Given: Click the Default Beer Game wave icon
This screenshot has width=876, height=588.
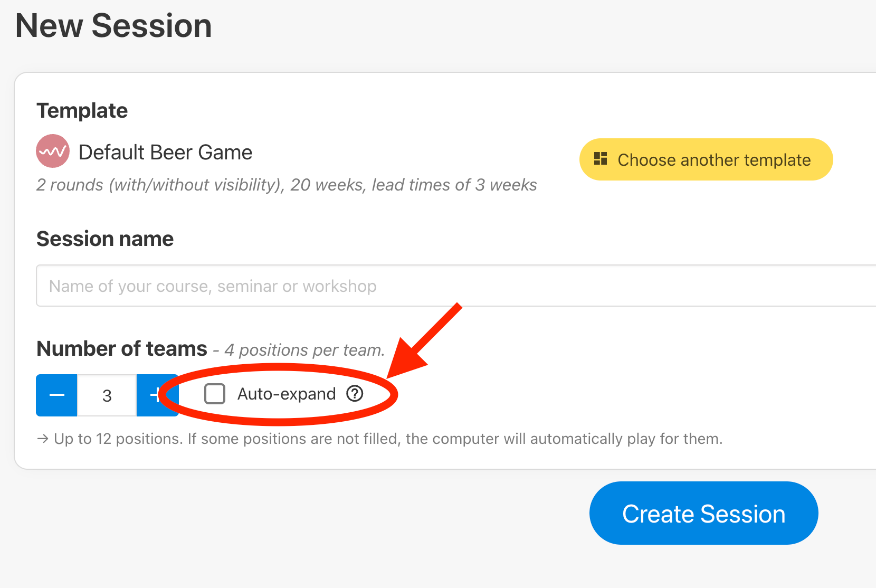Looking at the screenshot, I should [x=53, y=151].
